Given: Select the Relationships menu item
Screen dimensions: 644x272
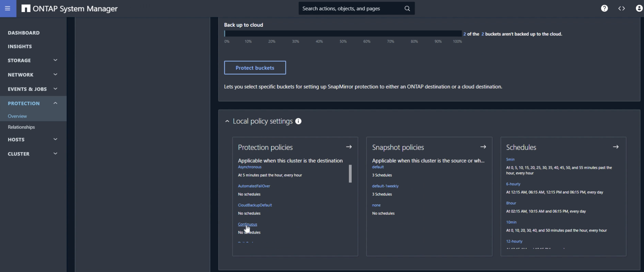Looking at the screenshot, I should pos(21,127).
